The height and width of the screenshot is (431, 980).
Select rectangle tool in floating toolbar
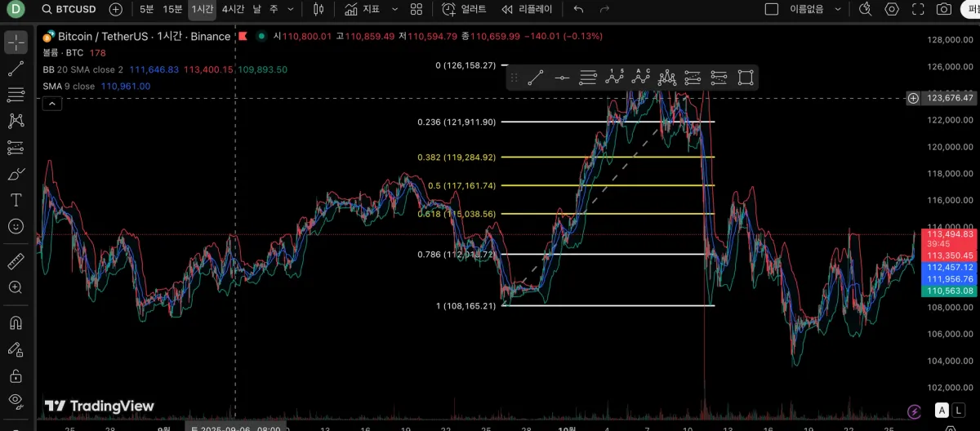(745, 78)
